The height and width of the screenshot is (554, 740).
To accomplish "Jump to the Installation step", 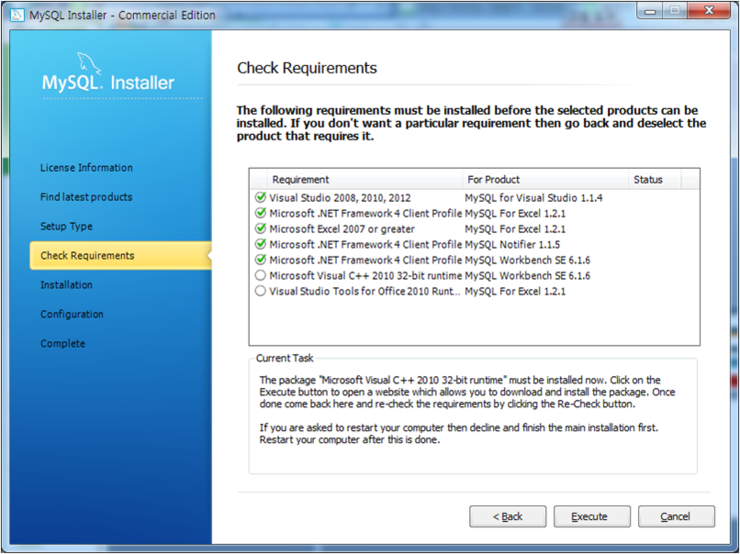I will [66, 285].
